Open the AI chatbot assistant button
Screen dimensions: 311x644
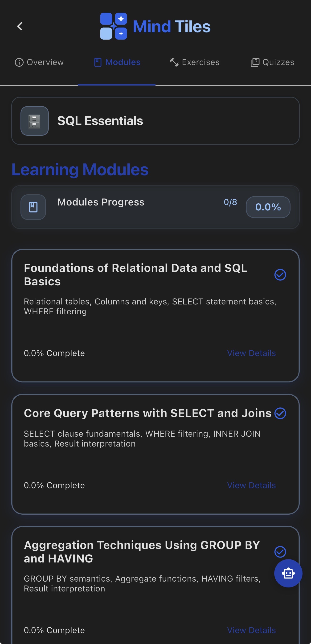[288, 573]
